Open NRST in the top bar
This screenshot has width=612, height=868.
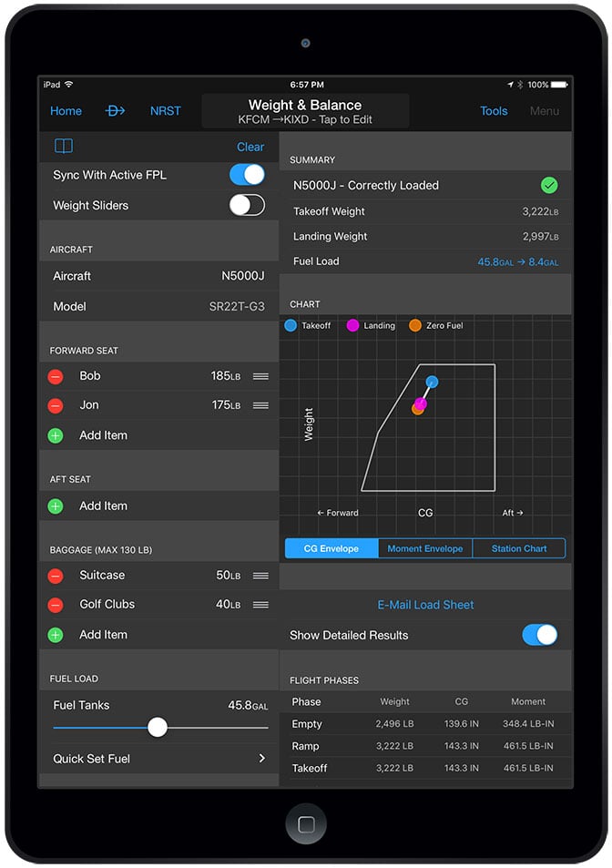pos(166,111)
